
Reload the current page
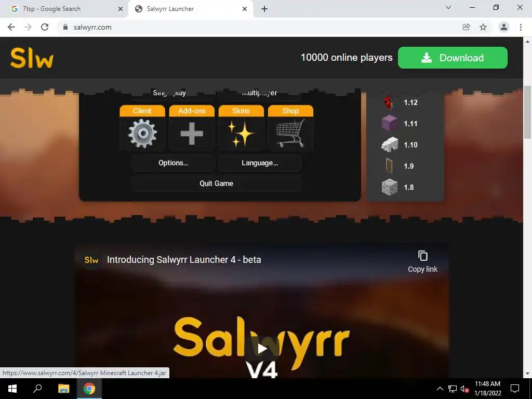[x=45, y=27]
